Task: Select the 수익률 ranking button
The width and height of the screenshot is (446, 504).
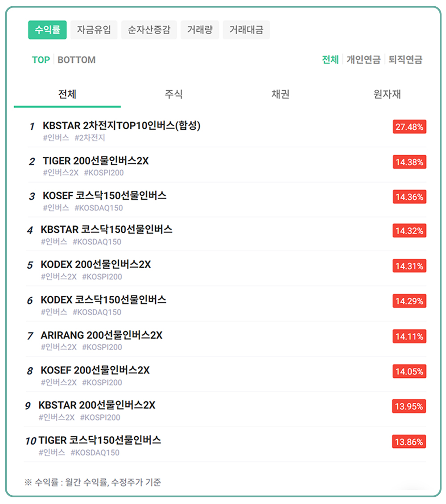Action: pyautogui.click(x=47, y=30)
